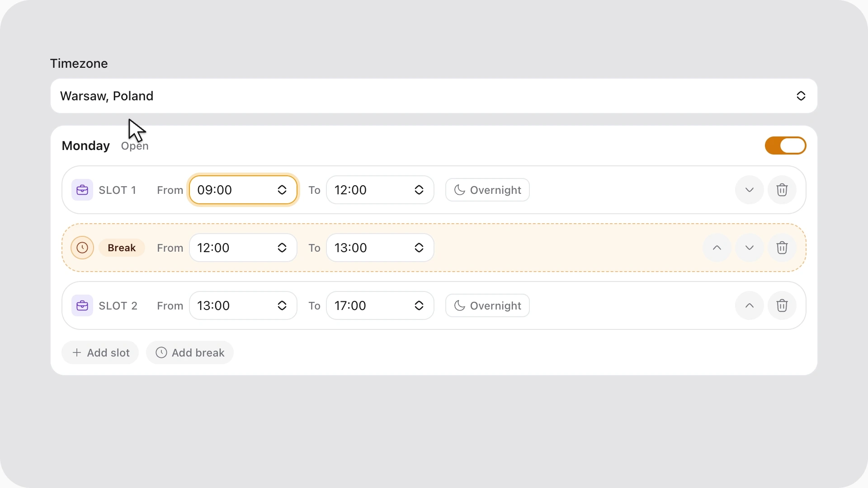Click the Slot 1 briefcase icon
The width and height of the screenshot is (868, 488).
coord(82,190)
